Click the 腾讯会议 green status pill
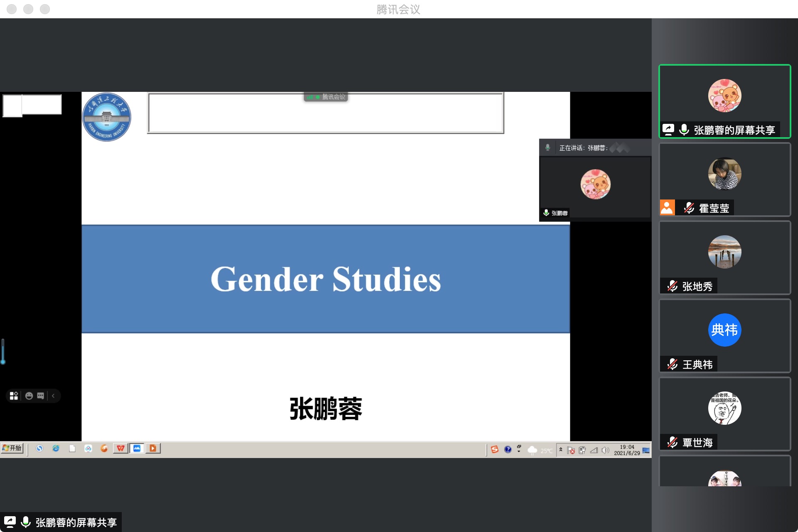Image resolution: width=798 pixels, height=532 pixels. pyautogui.click(x=326, y=97)
